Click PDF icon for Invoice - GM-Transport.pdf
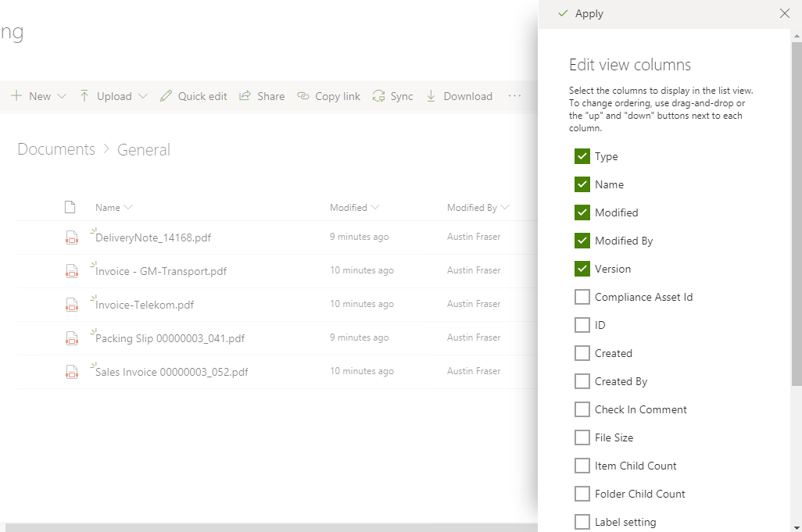The width and height of the screenshot is (802, 532). click(72, 271)
